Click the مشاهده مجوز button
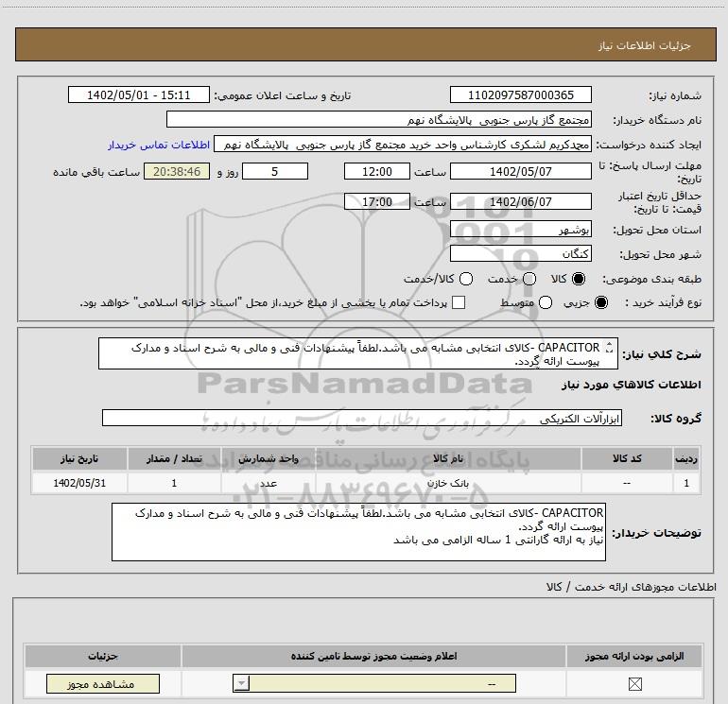Screen dimensions: 728x704 [x=103, y=684]
